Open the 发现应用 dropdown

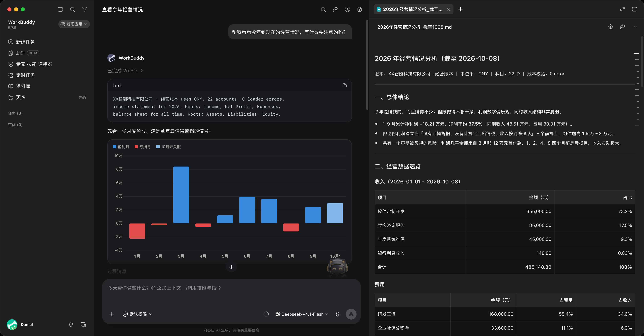[x=74, y=24]
